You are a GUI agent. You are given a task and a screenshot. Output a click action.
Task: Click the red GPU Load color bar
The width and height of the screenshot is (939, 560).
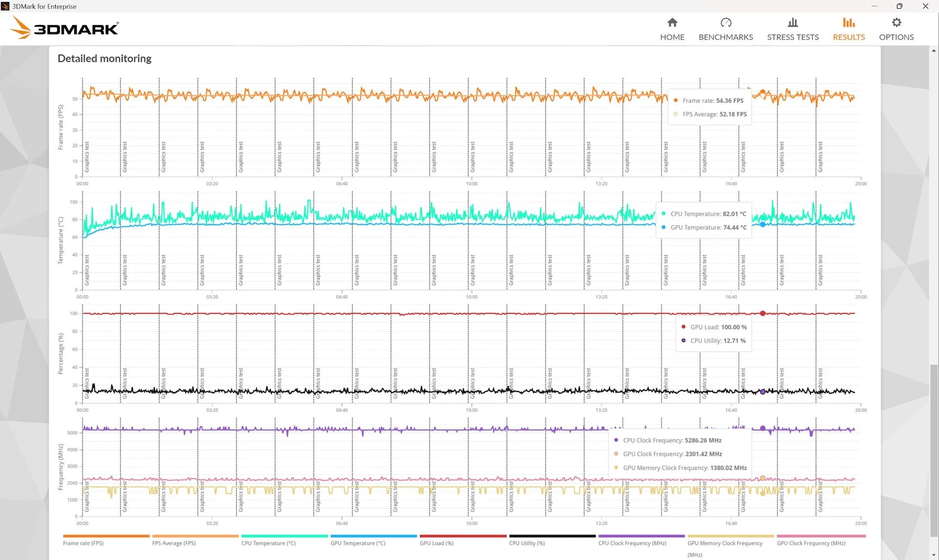click(463, 536)
